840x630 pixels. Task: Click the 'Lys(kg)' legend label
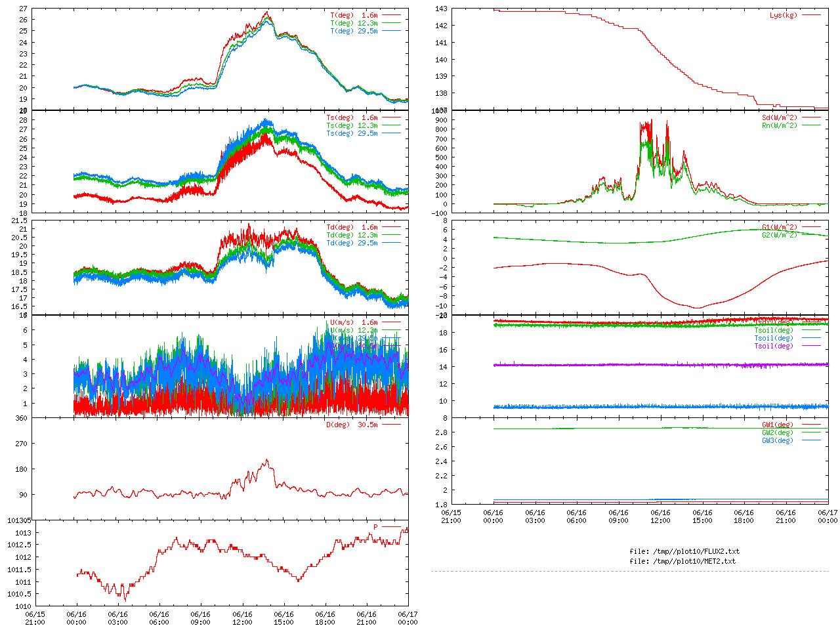point(784,15)
